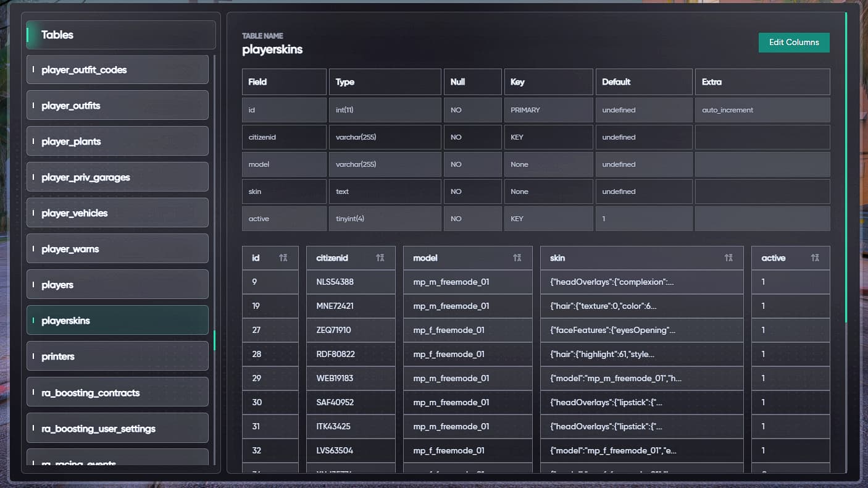Open the player_warns table
Screen dimensions: 868x488
pyautogui.click(x=117, y=248)
